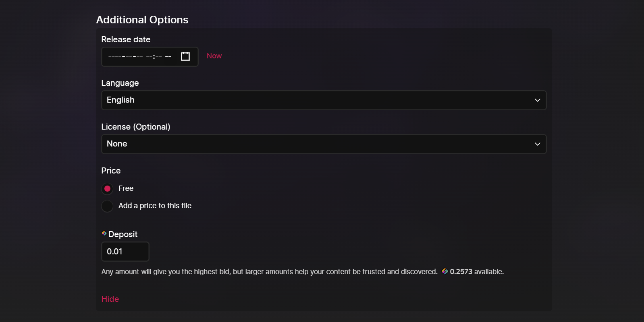This screenshot has width=644, height=322.
Task: Click the LBC credit icon beside Deposit
Action: pos(104,233)
